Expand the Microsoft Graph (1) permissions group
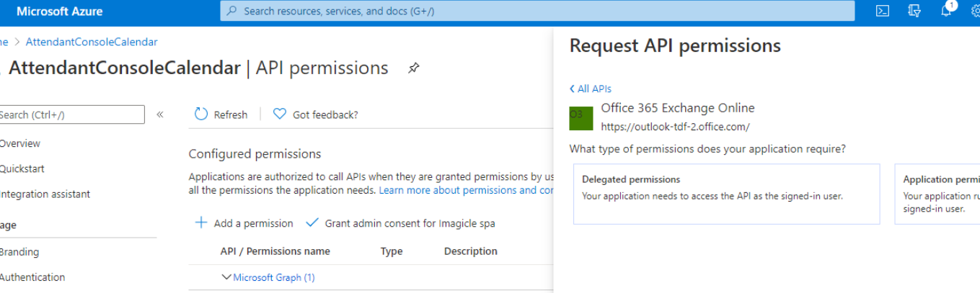Screen dimensions: 980x293 coord(227,277)
